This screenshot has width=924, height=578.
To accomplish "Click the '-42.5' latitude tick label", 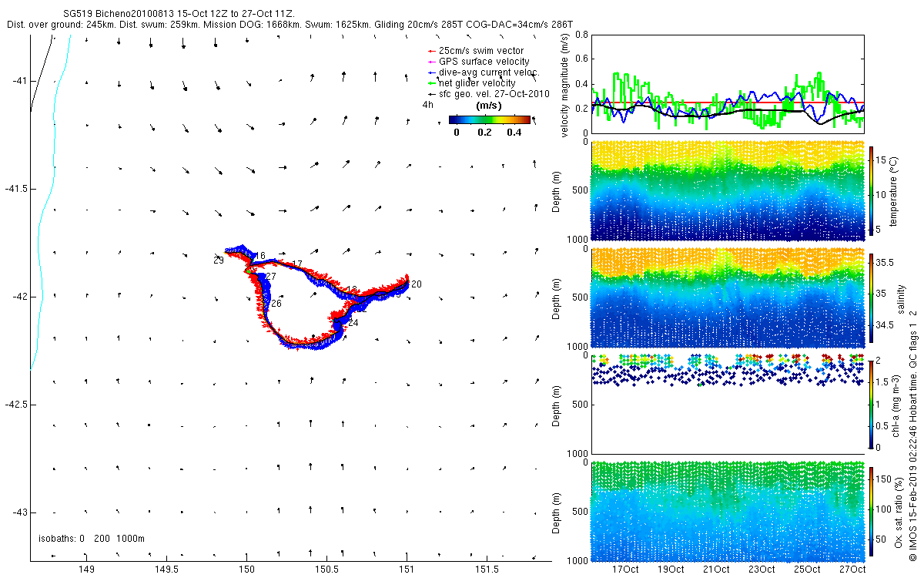I will click(15, 405).
